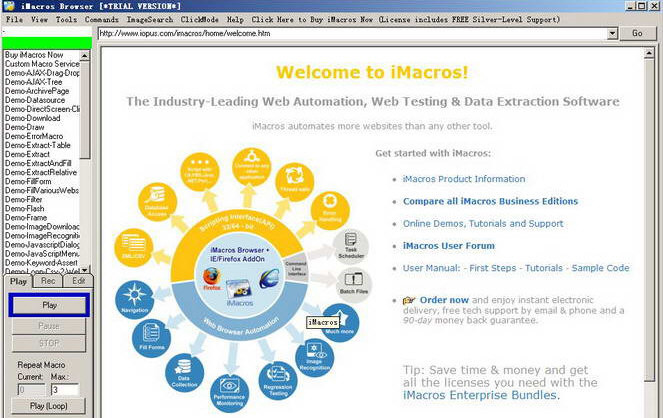Click the iMacros Browser title bar icon

[8, 6]
